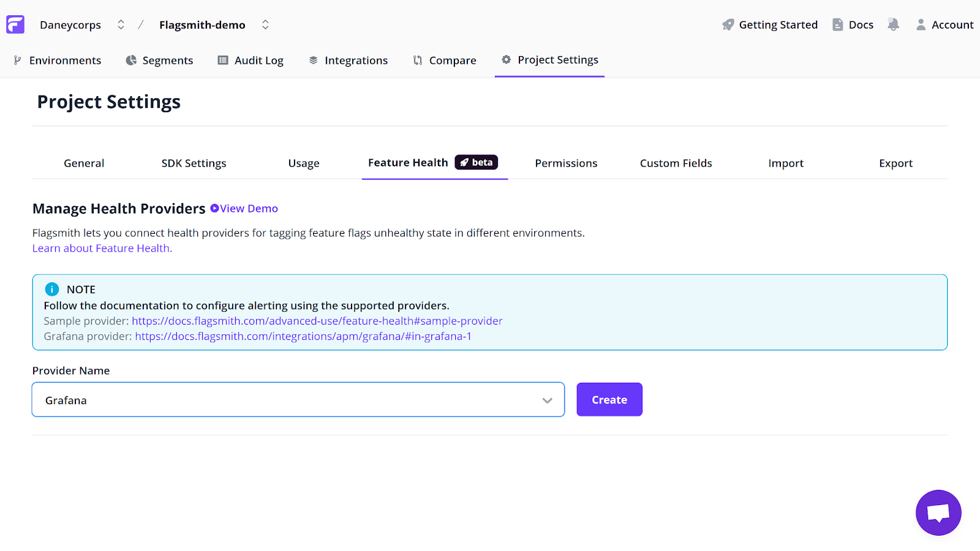Open the sample-provider documentation URL
Image resolution: width=980 pixels, height=551 pixels.
[317, 321]
